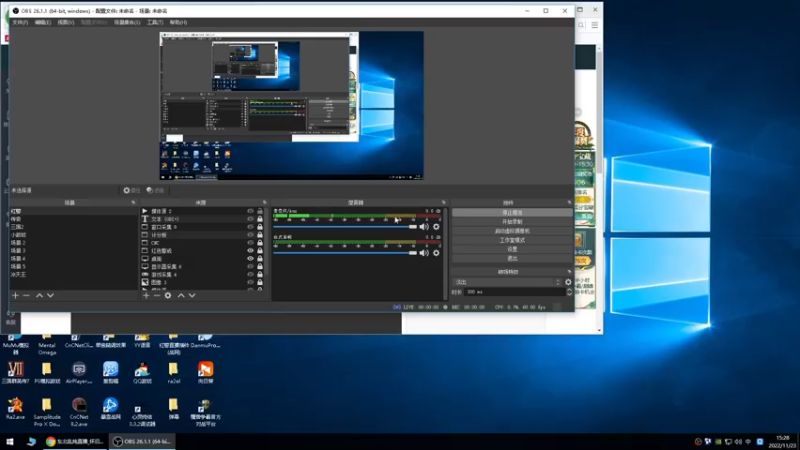The height and width of the screenshot is (450, 800).
Task: Add a new source with plus icon
Action: (146, 295)
